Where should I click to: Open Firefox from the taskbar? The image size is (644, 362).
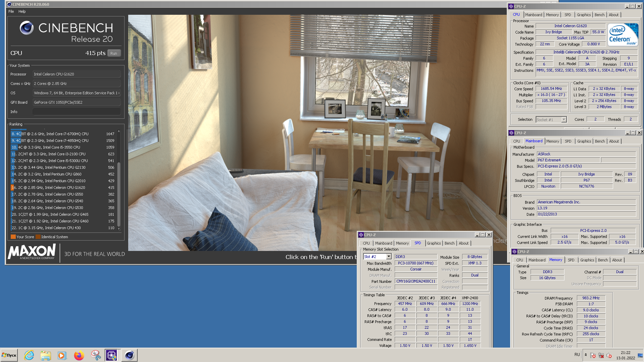(79, 355)
